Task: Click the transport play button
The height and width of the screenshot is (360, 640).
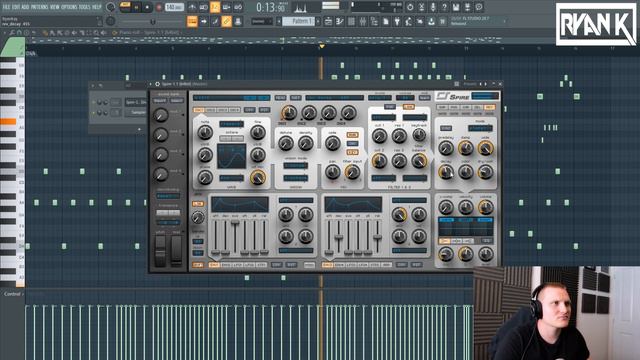Action: click(x=136, y=7)
